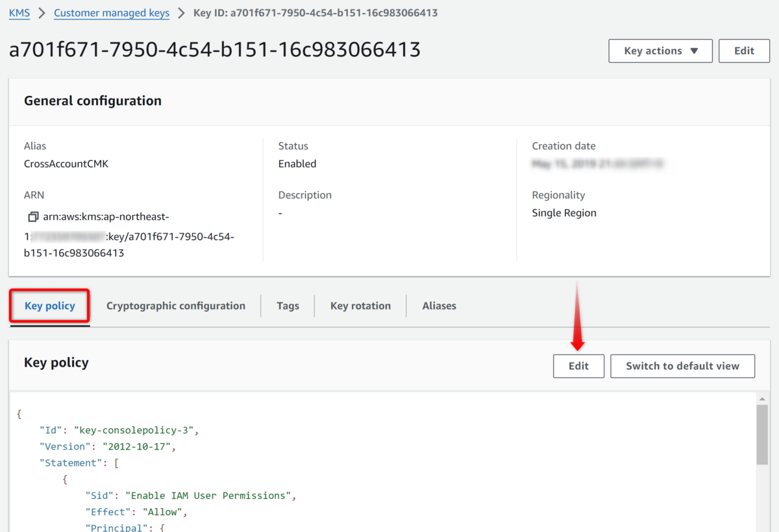Switch to the Tags tab
Image resolution: width=779 pixels, height=532 pixels.
(x=288, y=306)
